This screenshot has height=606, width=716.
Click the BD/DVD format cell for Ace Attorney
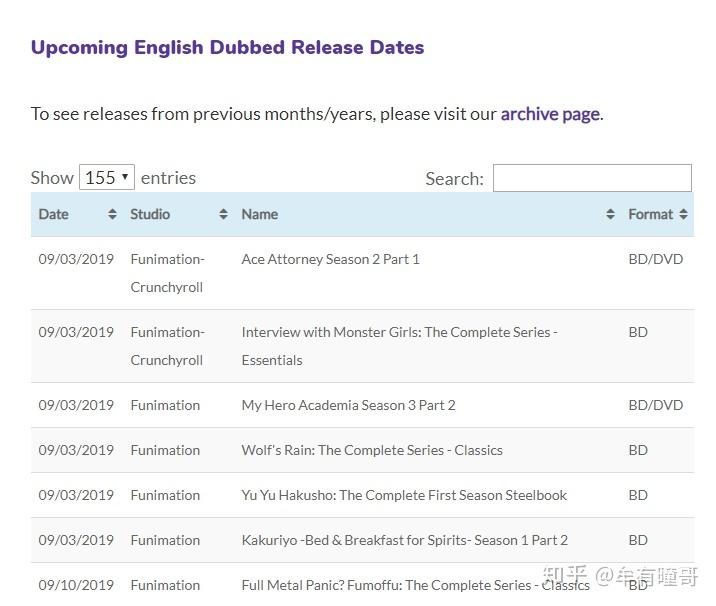coord(655,259)
